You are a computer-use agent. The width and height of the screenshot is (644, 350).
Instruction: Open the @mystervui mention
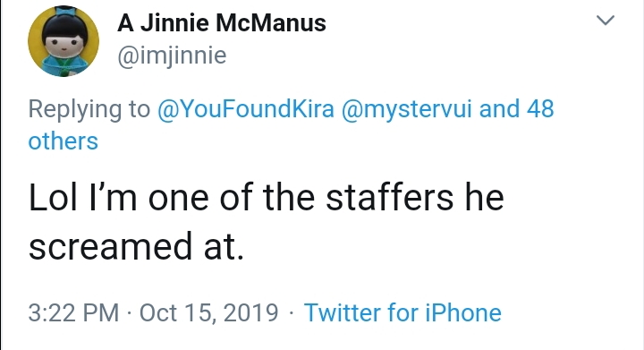(x=407, y=109)
